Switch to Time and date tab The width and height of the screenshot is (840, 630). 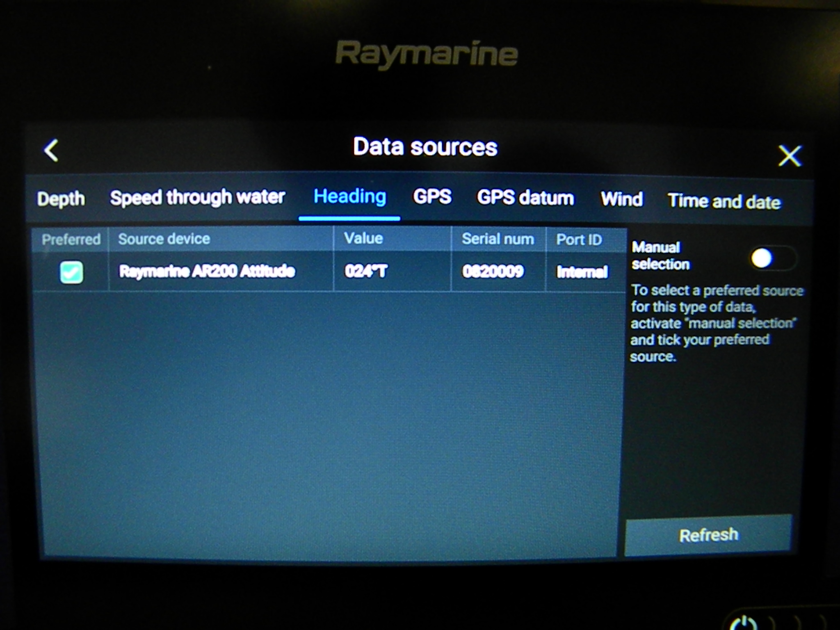(724, 201)
